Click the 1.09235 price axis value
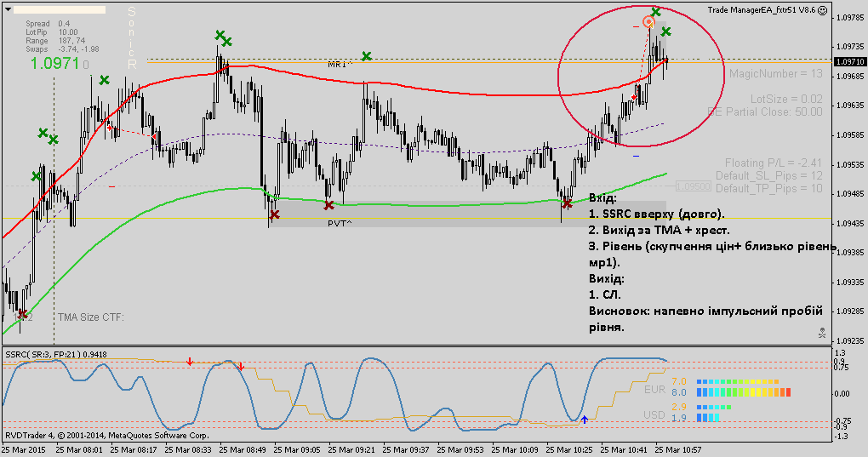This screenshot has height=457, width=868. point(850,340)
